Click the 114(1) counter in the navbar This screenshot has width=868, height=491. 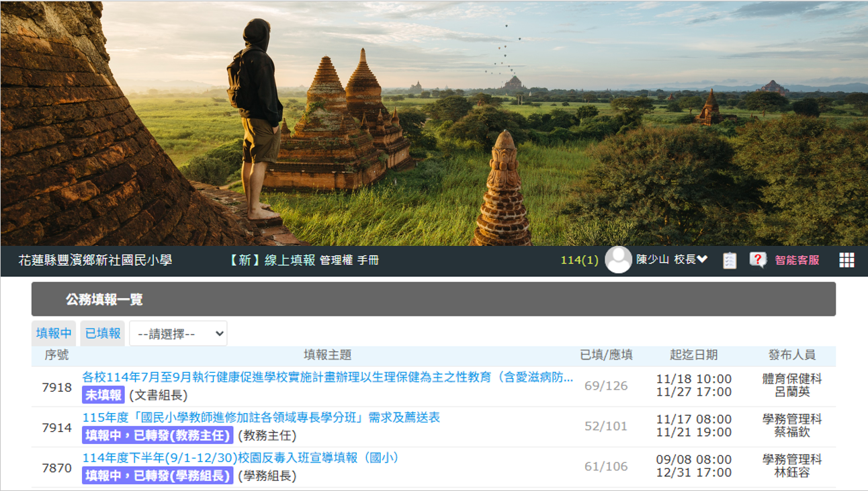[579, 261]
